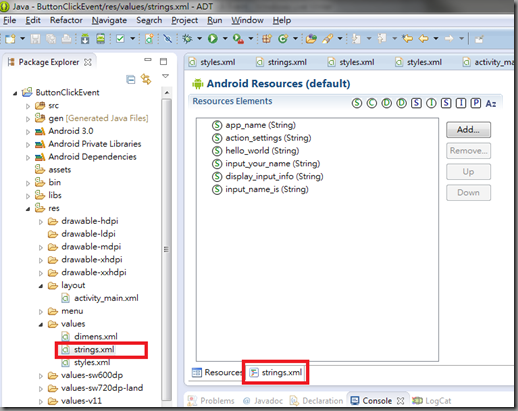This screenshot has height=411, width=518.
Task: Collapse the ButtonClickEvent project node
Action: coord(15,93)
